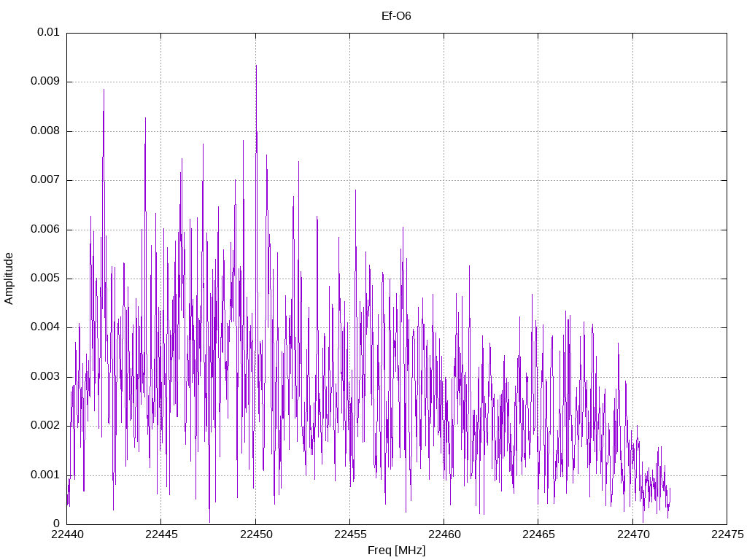Click the x-axis tick label 22440
Screen dimensions: 747x560
66,534
